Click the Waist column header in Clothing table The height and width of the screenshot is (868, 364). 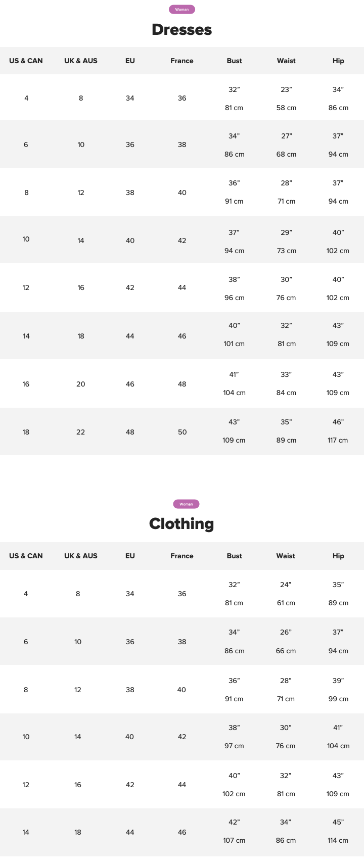[286, 556]
